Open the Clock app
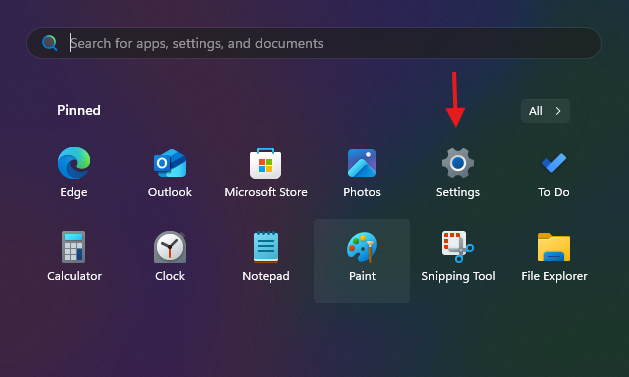This screenshot has height=377, width=629. [170, 257]
